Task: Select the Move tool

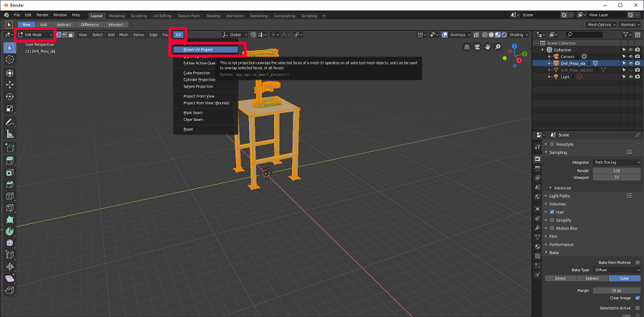Action: [x=10, y=84]
